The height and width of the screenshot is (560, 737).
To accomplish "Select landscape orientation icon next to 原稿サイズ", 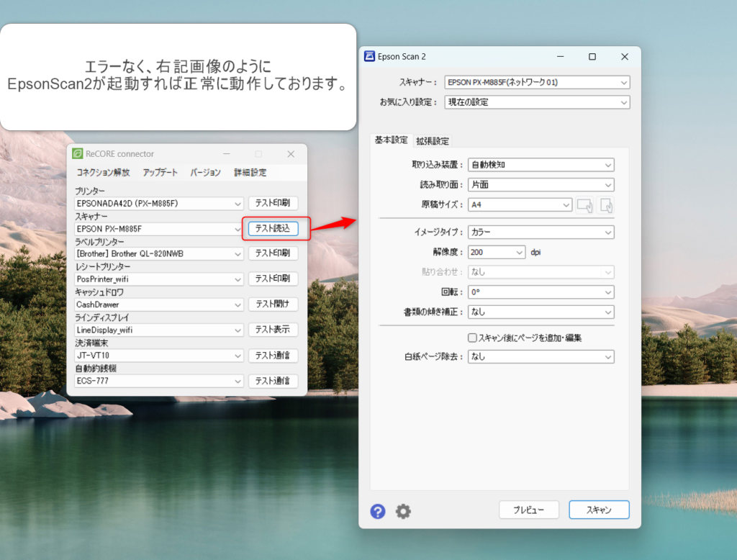I will coord(584,205).
